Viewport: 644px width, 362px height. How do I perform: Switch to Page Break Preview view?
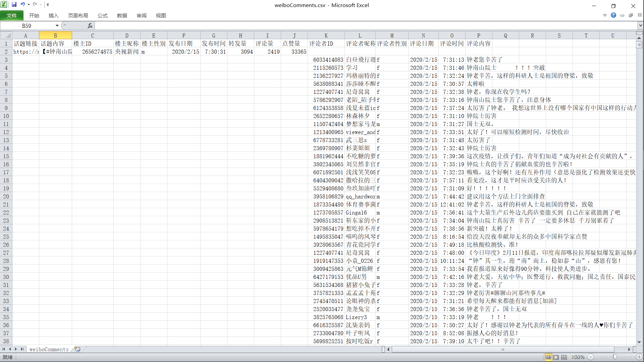[x=564, y=357]
